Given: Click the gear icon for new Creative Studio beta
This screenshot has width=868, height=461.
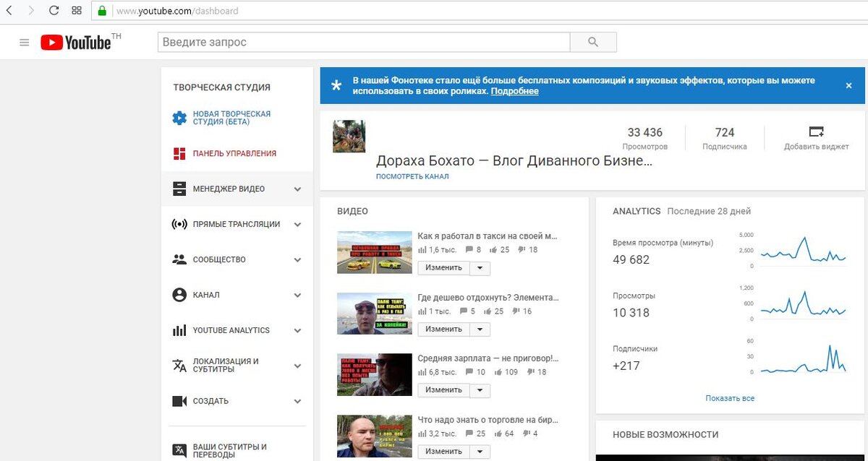Looking at the screenshot, I should click(x=179, y=118).
